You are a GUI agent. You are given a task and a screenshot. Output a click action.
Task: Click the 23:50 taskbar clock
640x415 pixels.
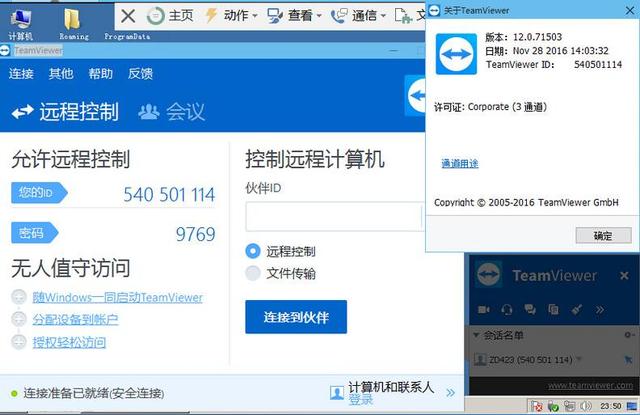(610, 406)
